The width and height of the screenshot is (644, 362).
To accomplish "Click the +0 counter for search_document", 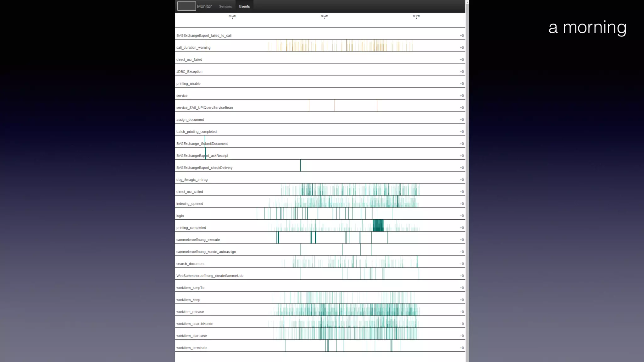I will (x=462, y=264).
